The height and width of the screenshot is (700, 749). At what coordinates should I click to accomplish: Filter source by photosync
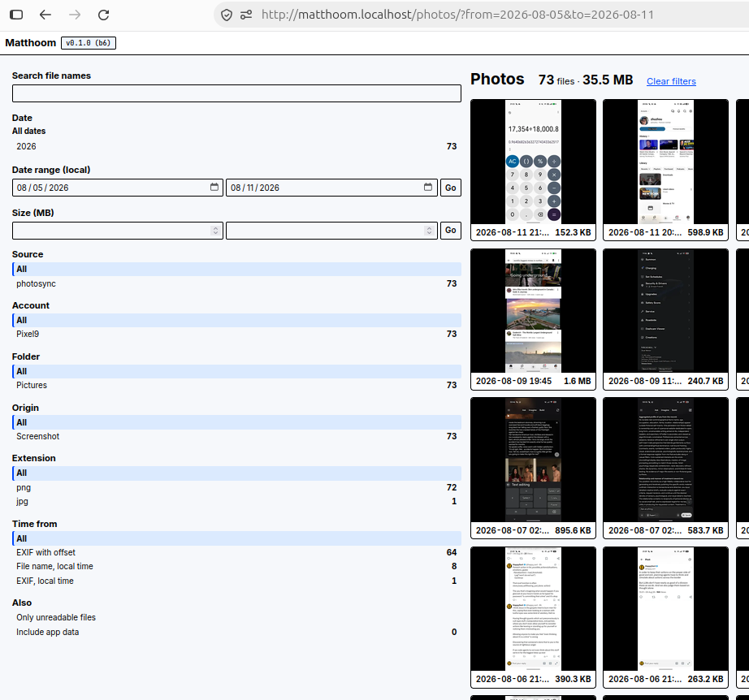[x=236, y=283]
